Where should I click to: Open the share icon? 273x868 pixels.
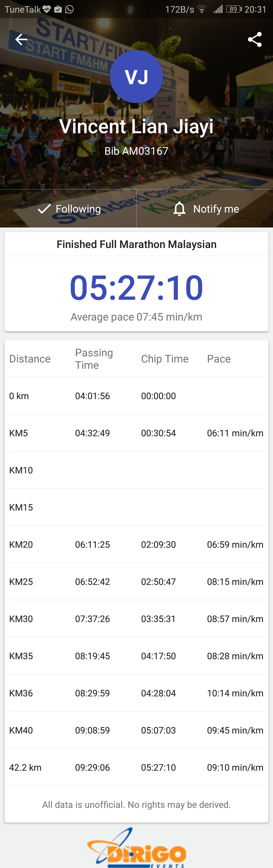coord(255,39)
